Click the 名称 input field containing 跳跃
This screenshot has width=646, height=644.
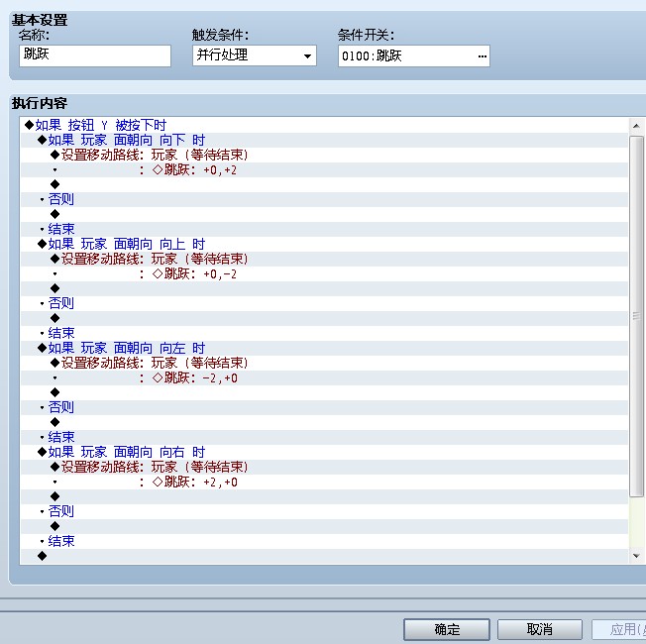pos(95,55)
